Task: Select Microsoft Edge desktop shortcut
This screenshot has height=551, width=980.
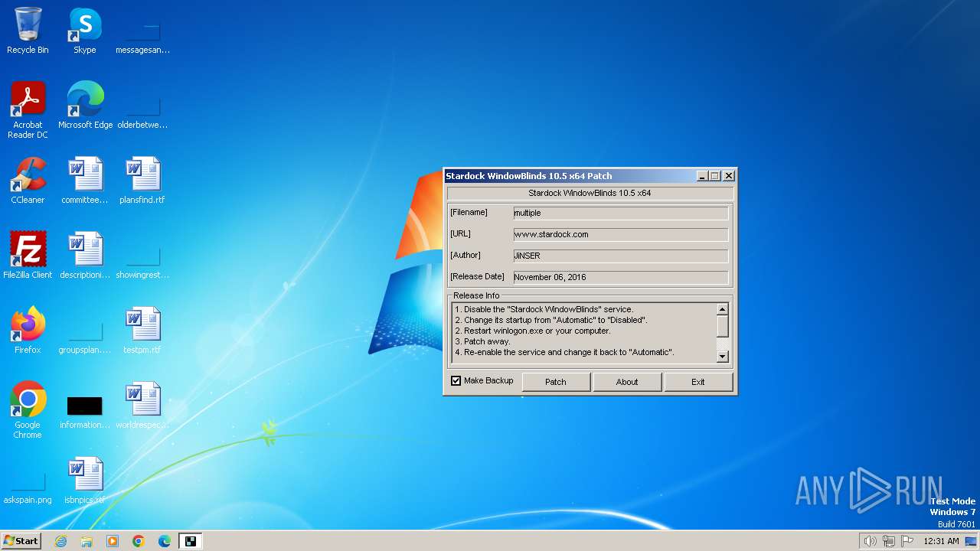Action: [x=85, y=106]
